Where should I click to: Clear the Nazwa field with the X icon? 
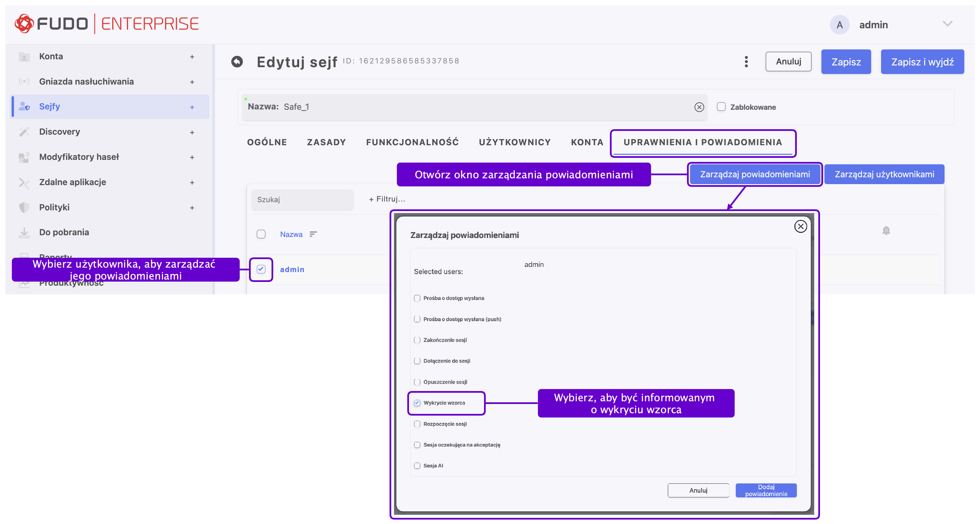click(x=699, y=107)
